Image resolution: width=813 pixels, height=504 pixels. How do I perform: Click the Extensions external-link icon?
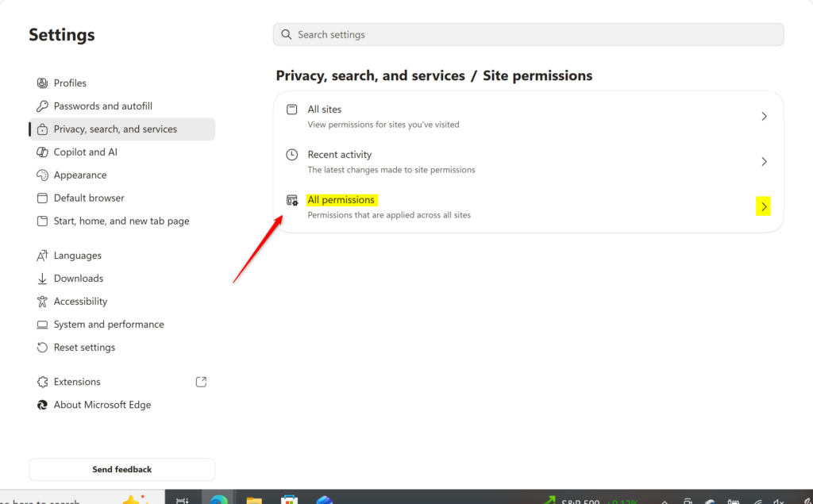click(201, 382)
